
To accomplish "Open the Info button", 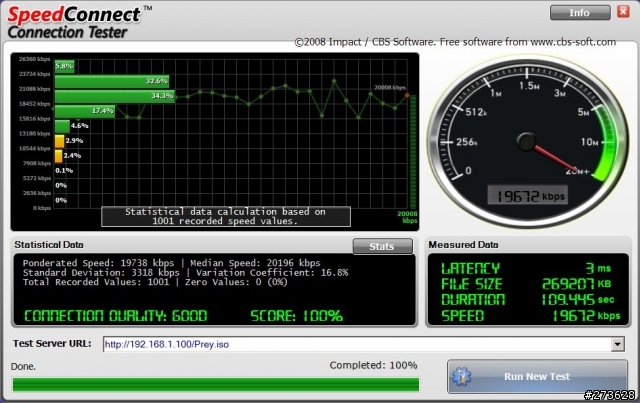I will [x=580, y=13].
